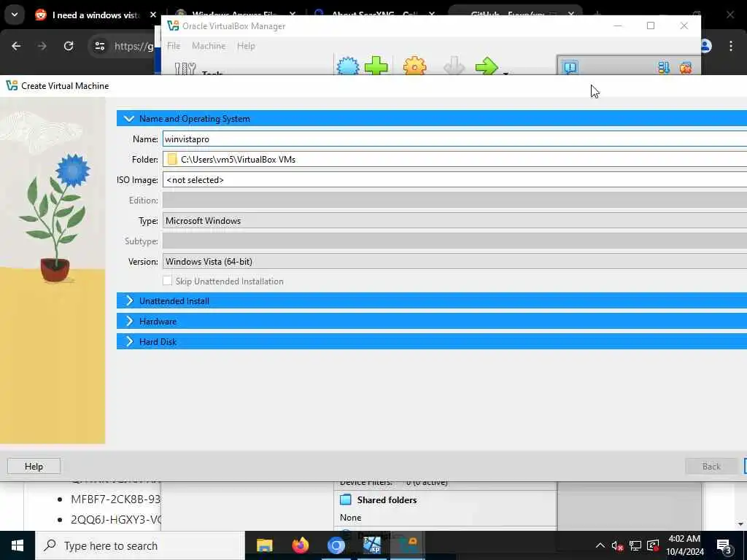Click the browser forward arrow
The height and width of the screenshot is (560, 747).
click(x=42, y=46)
